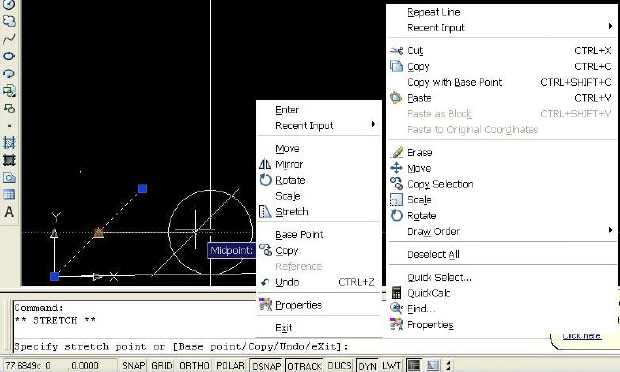This screenshot has width=620, height=372.
Task: Select the Multiline Text 'A' tool
Action: point(9,212)
